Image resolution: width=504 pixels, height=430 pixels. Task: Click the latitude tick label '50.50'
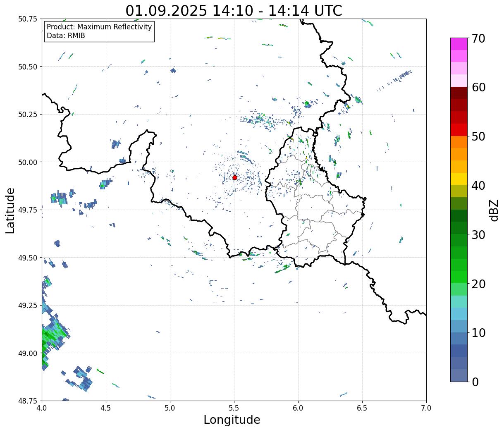[28, 67]
